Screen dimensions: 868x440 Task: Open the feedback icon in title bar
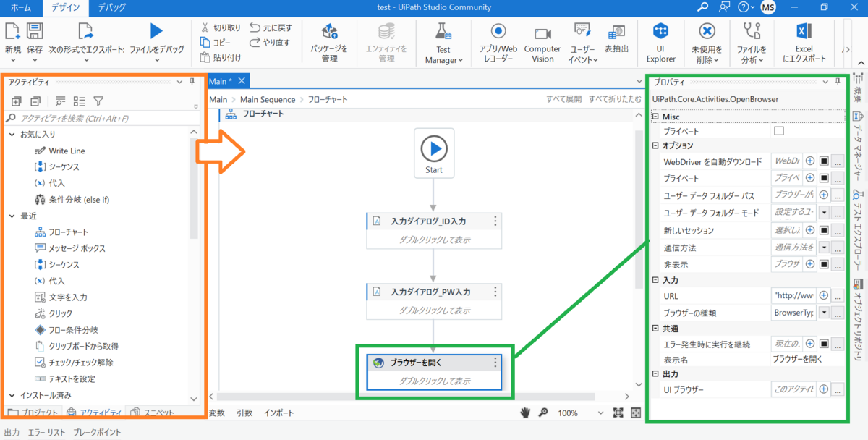click(x=725, y=7)
